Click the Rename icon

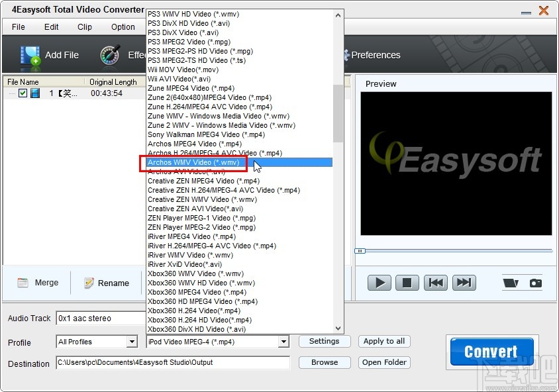coord(91,283)
